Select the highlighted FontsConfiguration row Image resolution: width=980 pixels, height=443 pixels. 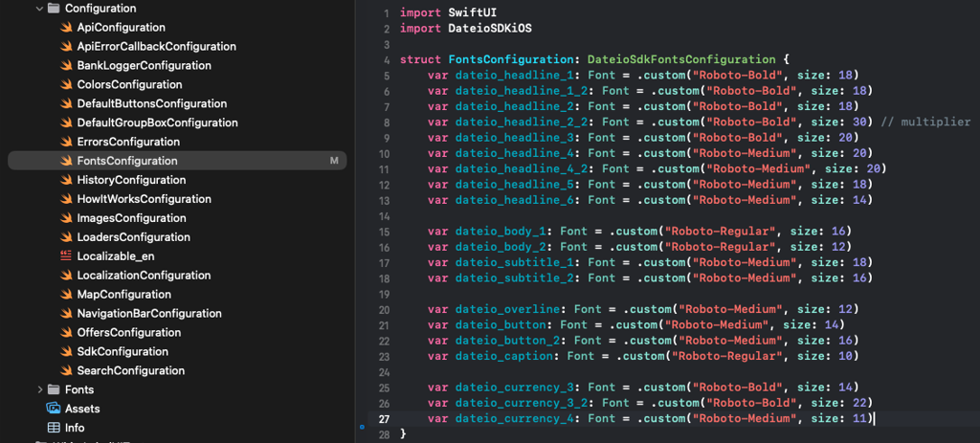coord(177,161)
